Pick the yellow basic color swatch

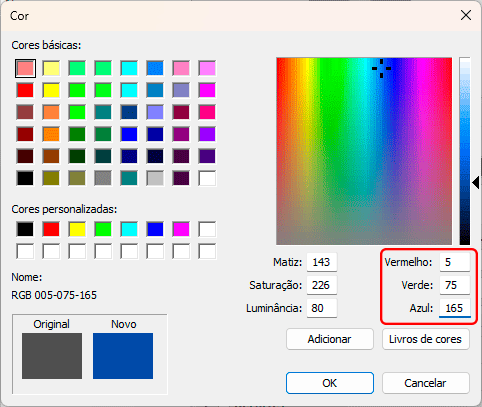[51, 90]
